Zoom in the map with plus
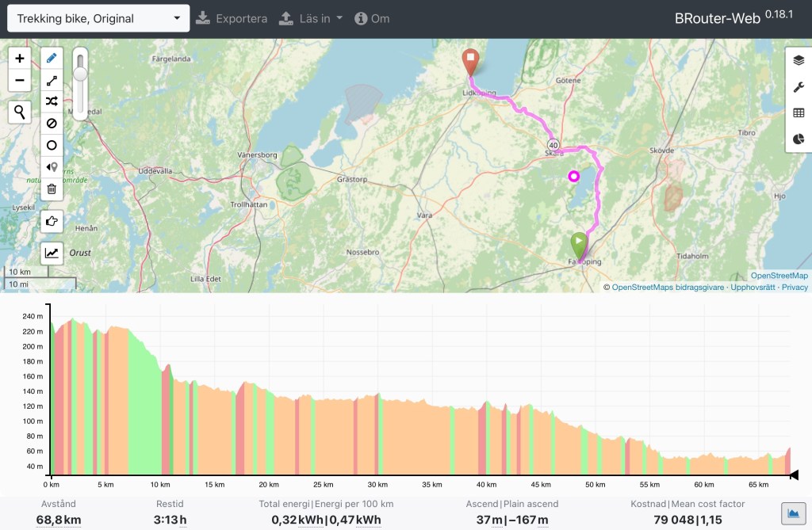 point(20,59)
